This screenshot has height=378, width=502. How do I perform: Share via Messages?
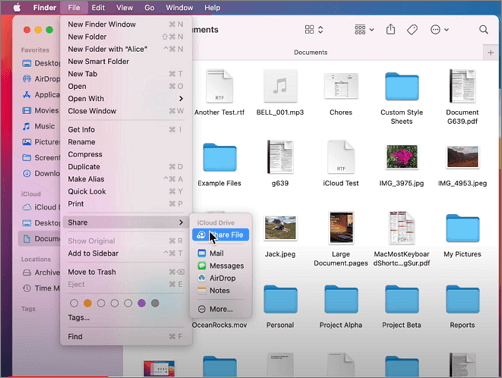tap(221, 266)
